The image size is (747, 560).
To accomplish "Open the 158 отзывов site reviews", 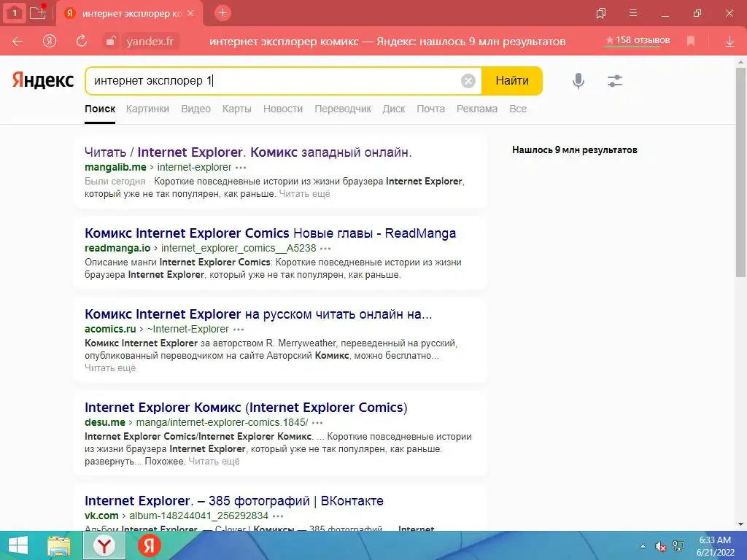I will (638, 41).
